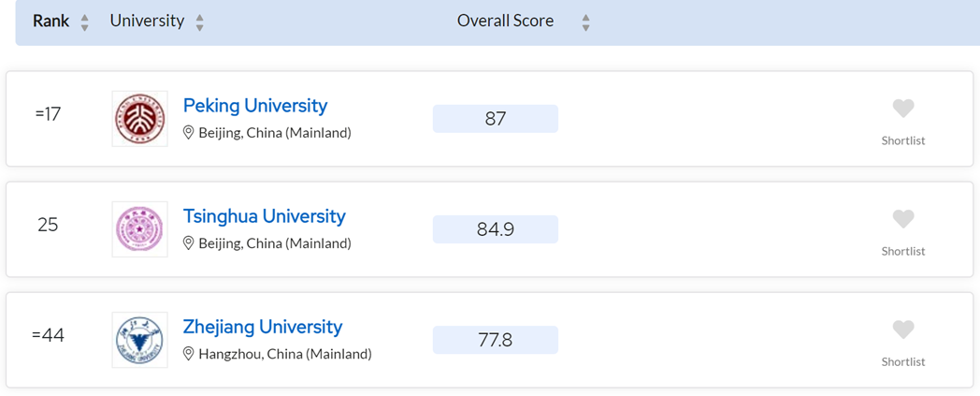Click the Rank column header
This screenshot has width=980, height=396.
(50, 21)
